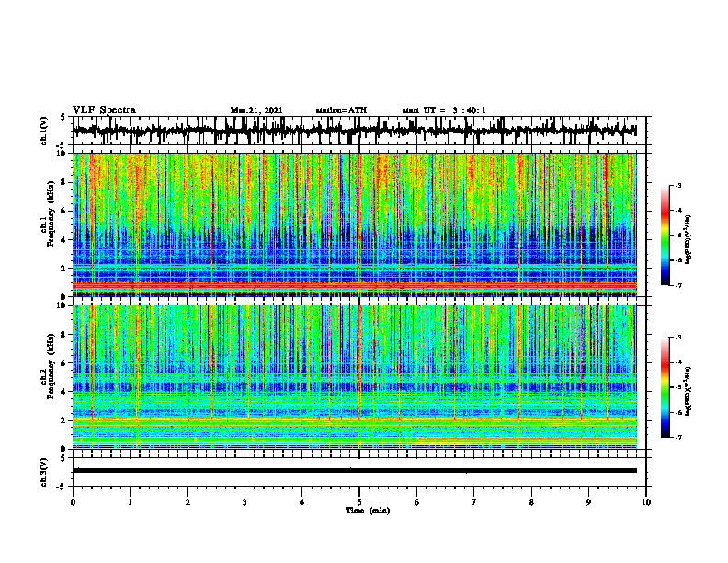Click the time axis tick label "6"
728x563 pixels.
pyautogui.click(x=417, y=502)
